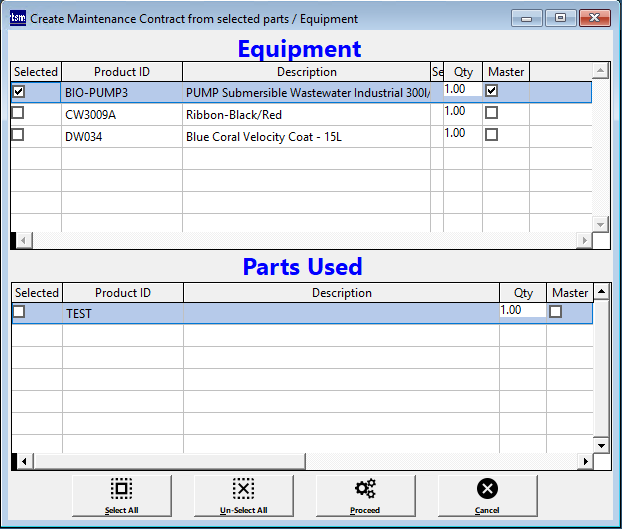Screen dimensions: 622x529
Task: Click the Cancel X circle icon
Action: tap(487, 489)
